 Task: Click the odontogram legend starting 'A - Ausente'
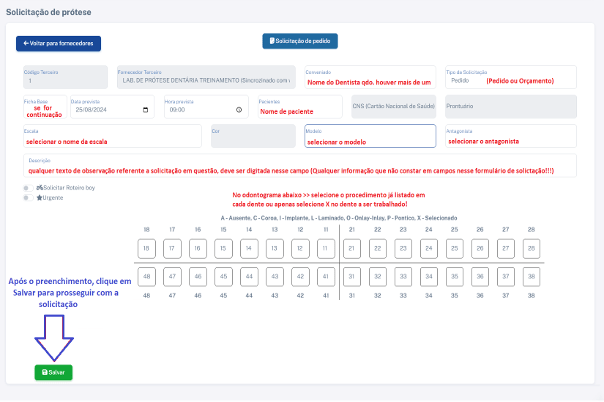tap(339, 218)
